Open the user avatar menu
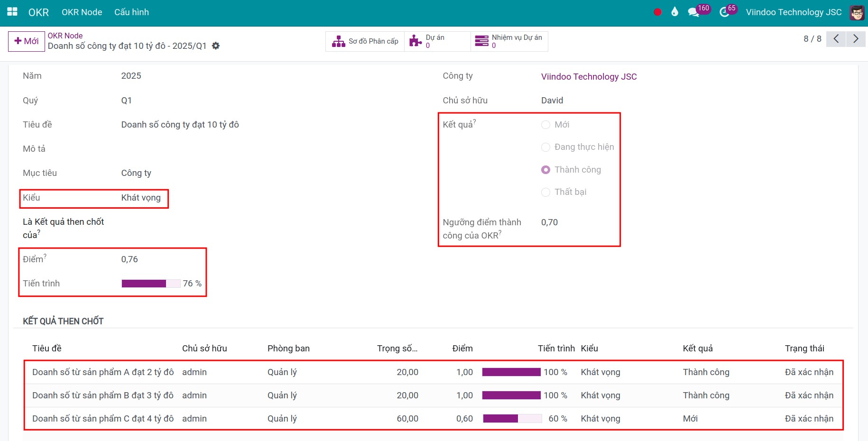Image resolution: width=868 pixels, height=441 pixels. coord(857,12)
